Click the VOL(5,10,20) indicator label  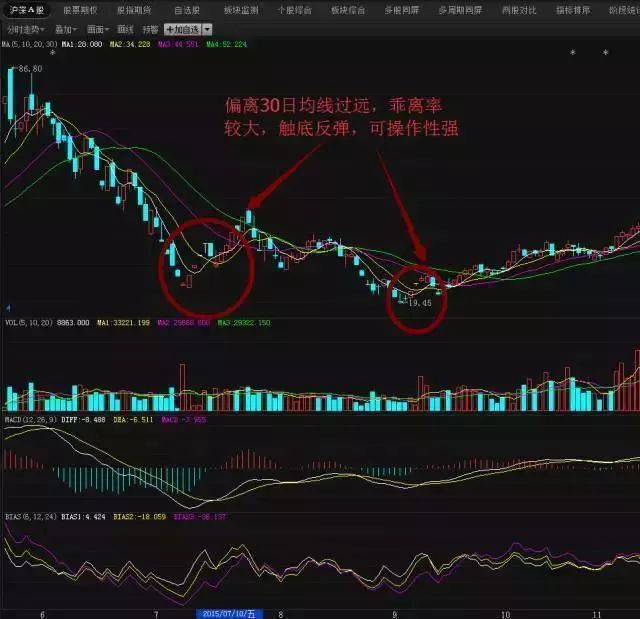point(26,323)
